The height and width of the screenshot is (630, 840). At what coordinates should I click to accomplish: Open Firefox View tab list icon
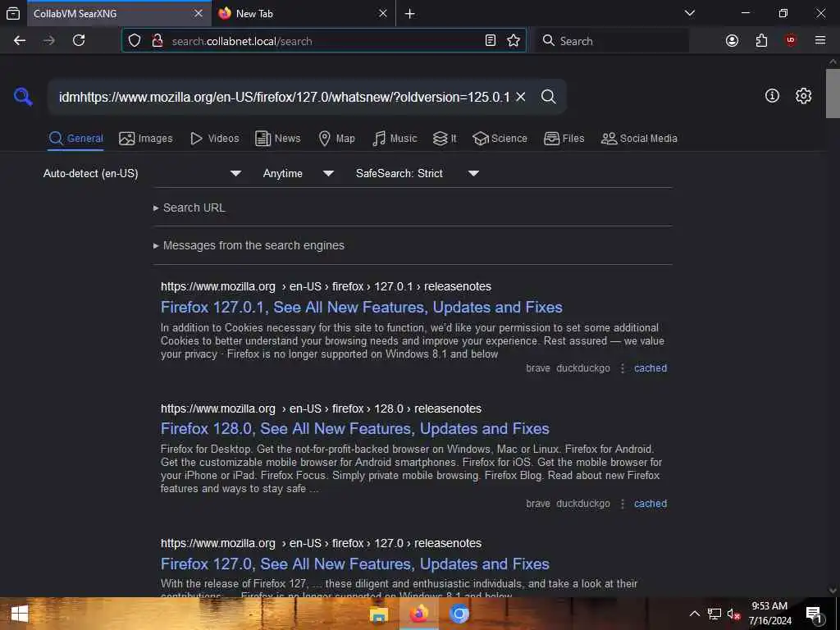coord(13,13)
